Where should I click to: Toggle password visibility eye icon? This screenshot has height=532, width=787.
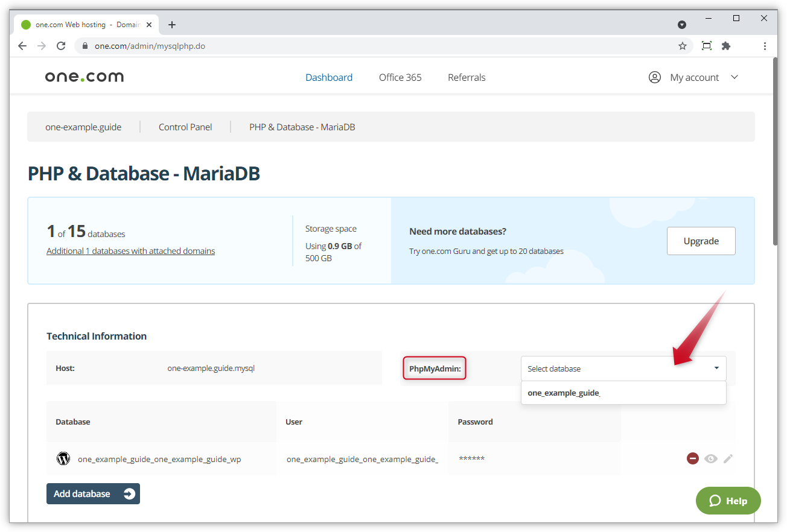pyautogui.click(x=710, y=458)
